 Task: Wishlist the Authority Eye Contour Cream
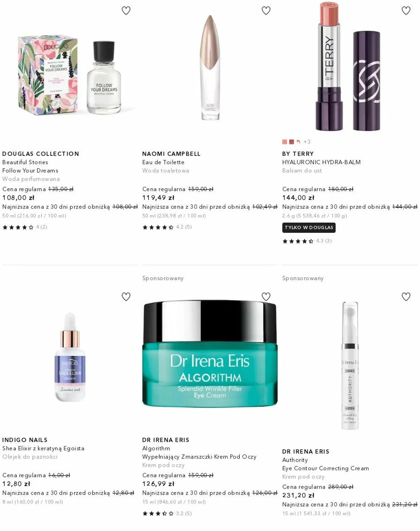tap(406, 297)
